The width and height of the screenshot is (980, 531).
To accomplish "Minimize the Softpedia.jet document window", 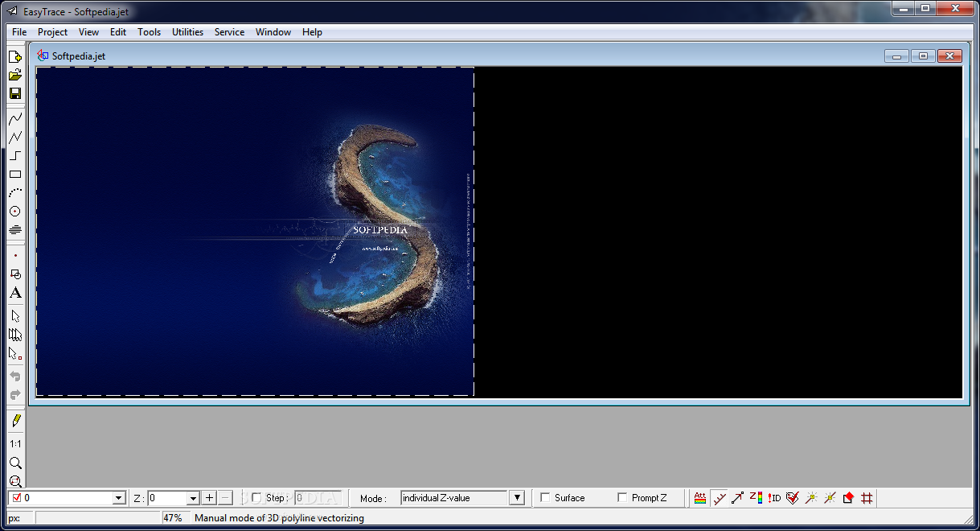I will click(896, 56).
